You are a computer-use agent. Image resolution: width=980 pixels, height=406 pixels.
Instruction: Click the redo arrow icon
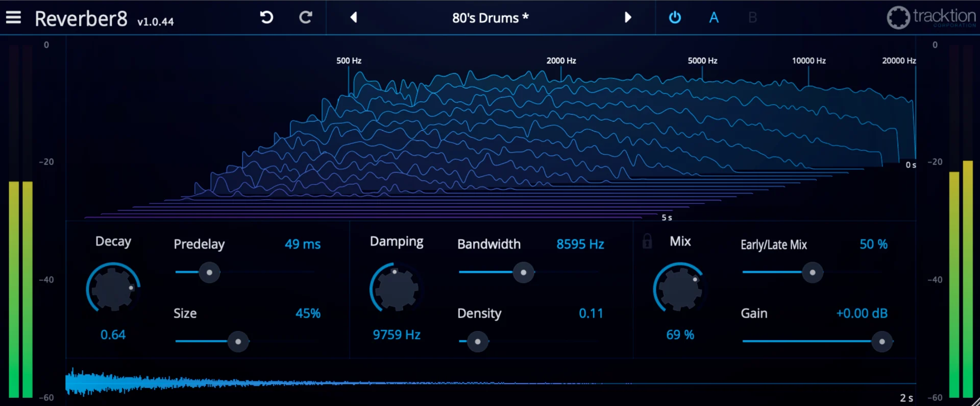[x=305, y=17]
